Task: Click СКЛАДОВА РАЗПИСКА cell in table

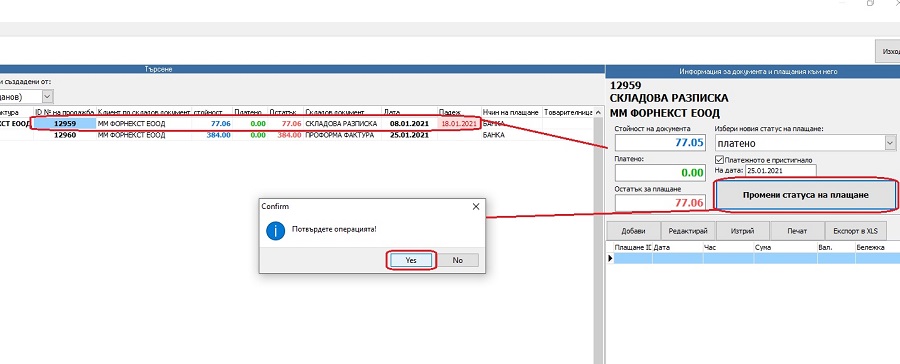Action: coord(342,123)
